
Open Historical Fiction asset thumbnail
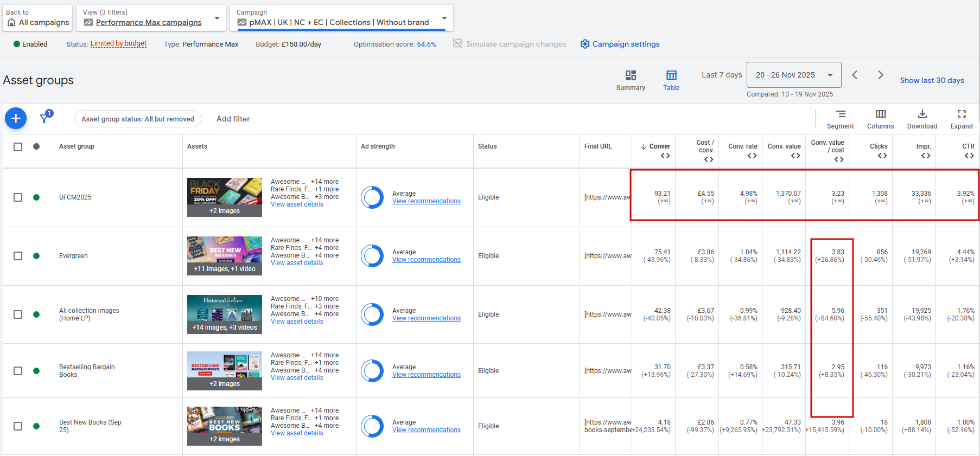pyautogui.click(x=225, y=314)
